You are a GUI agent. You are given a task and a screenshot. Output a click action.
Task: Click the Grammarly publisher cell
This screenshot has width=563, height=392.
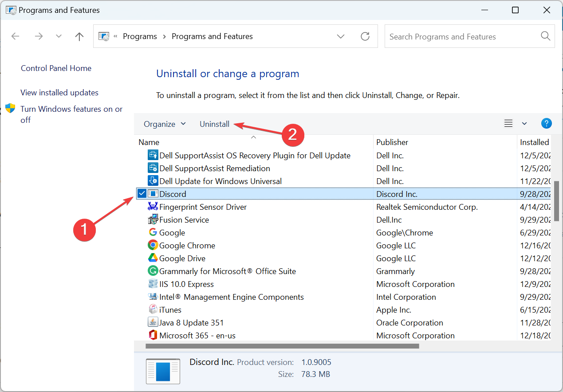(395, 271)
